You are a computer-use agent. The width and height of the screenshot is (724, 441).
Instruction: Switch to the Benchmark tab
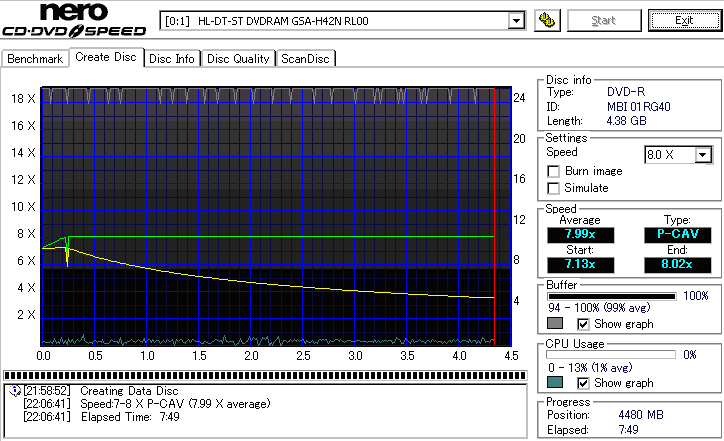coord(35,59)
